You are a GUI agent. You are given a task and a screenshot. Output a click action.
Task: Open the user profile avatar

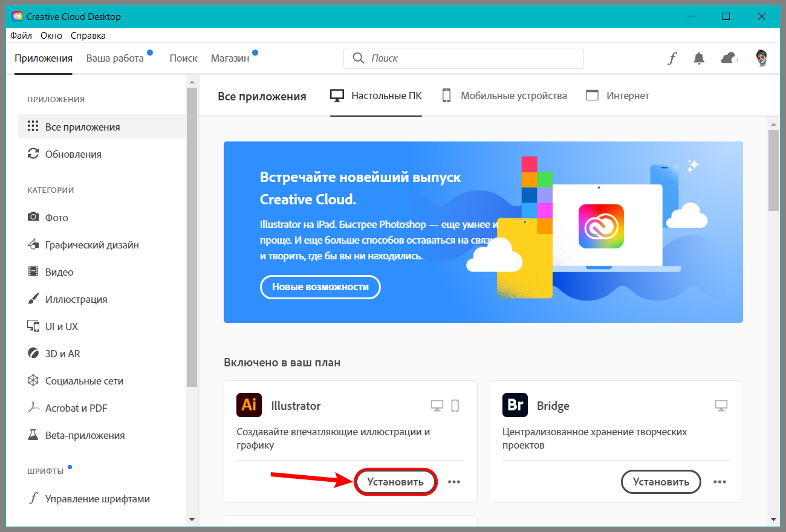[x=762, y=59]
